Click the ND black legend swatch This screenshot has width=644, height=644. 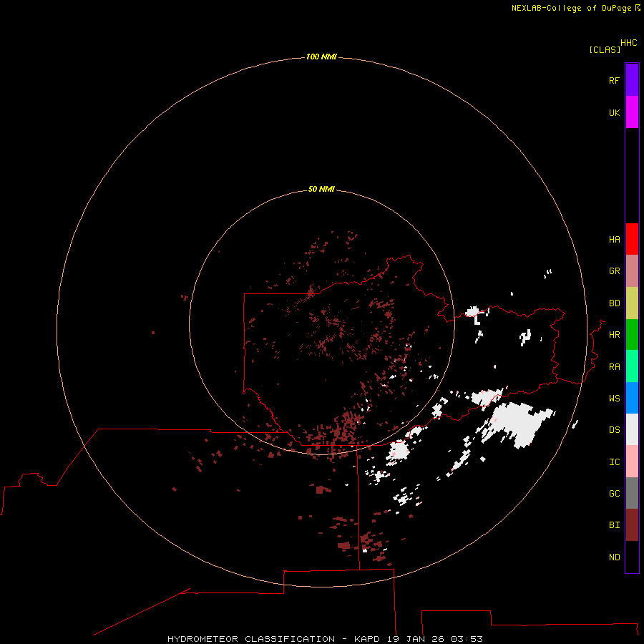pyautogui.click(x=632, y=557)
